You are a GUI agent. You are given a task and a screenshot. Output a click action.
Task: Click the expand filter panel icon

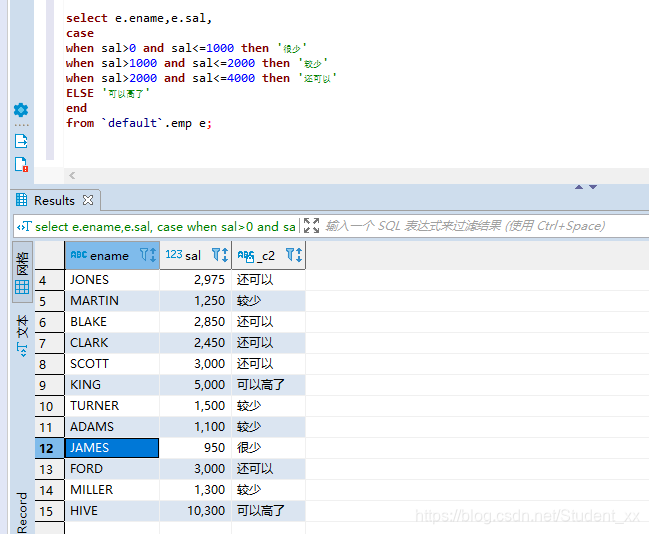coord(311,226)
